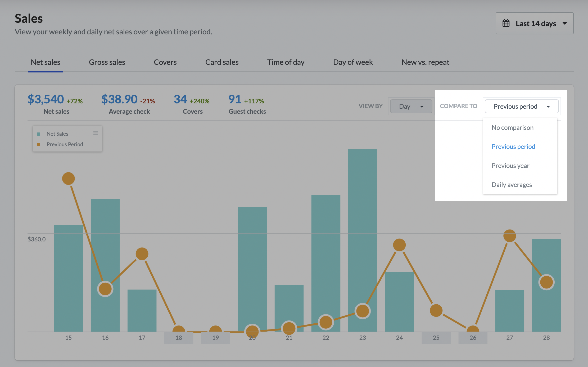
Task: Collapse the Compare To Previous period dropdown
Action: coord(521,106)
